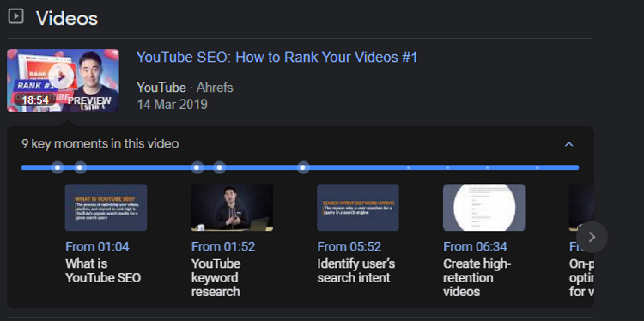Collapse the key moments panel chevron

568,144
